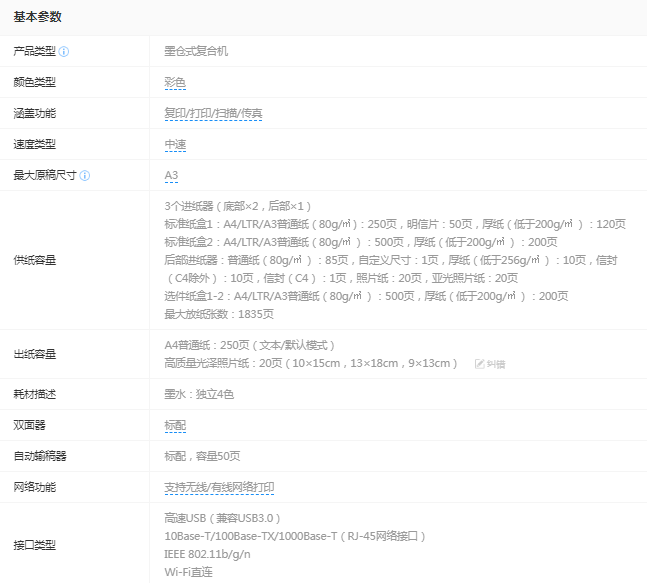Click the 纠错 edit pencil icon
Image resolution: width=647 pixels, height=583 pixels.
click(480, 364)
